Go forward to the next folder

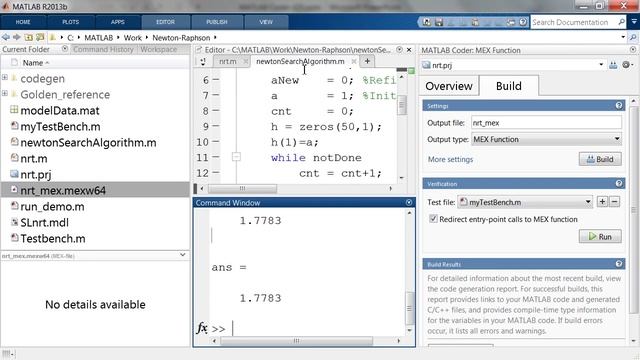click(x=17, y=37)
